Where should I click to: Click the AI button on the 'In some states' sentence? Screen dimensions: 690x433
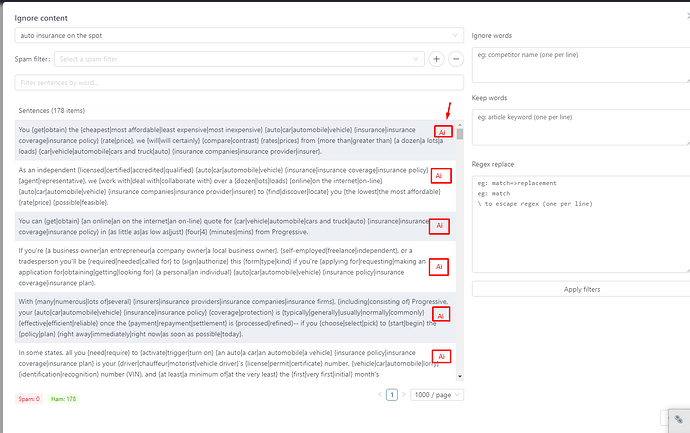click(441, 356)
